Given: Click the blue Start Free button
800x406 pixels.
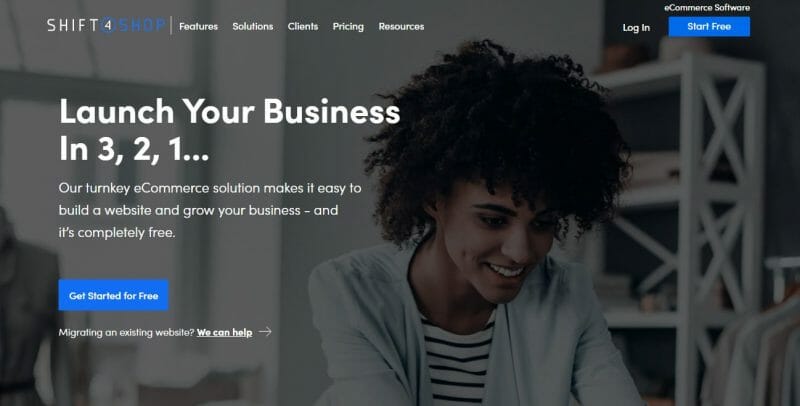Looking at the screenshot, I should (x=709, y=27).
